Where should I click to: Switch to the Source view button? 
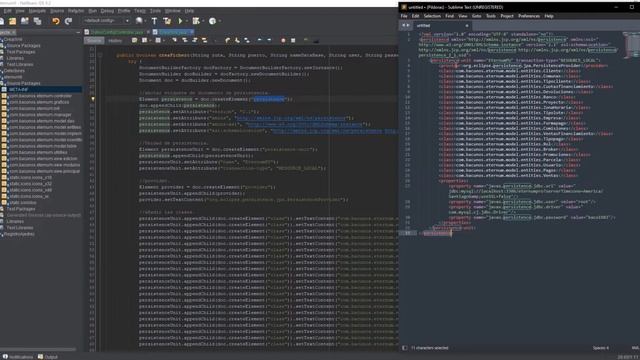coord(94,40)
